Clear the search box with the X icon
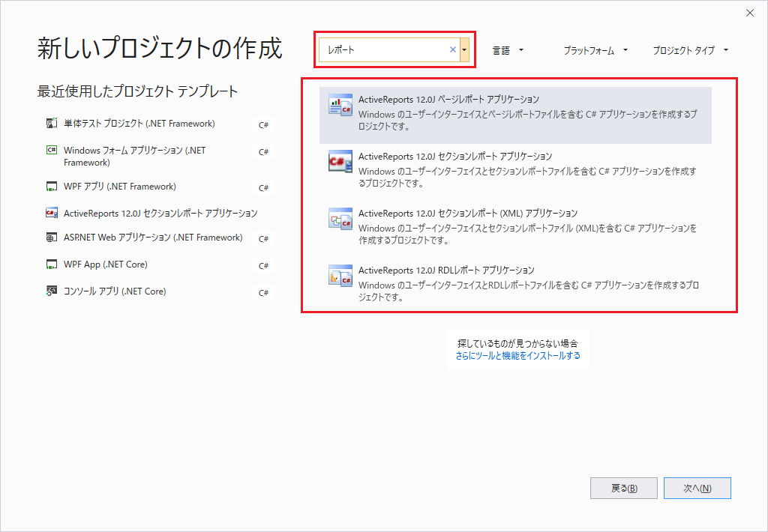The height and width of the screenshot is (532, 768). pyautogui.click(x=452, y=49)
